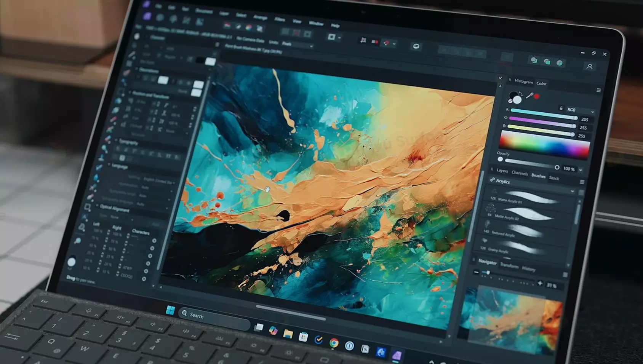Apply Auto White Balance toolbar icon
The image size is (643, 364).
tap(260, 29)
